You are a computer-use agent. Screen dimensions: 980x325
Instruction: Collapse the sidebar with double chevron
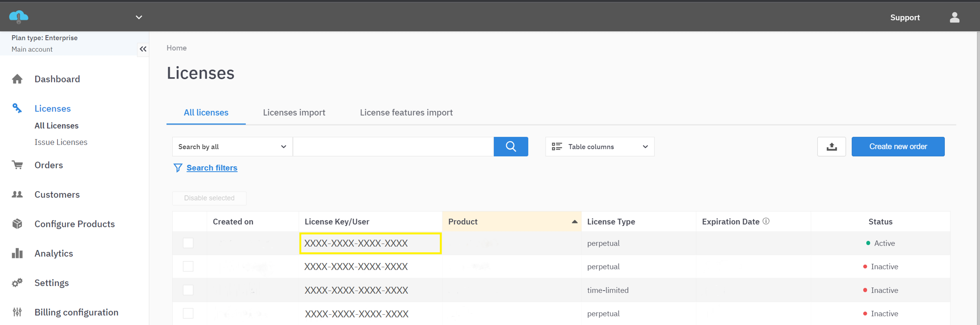pos(143,49)
